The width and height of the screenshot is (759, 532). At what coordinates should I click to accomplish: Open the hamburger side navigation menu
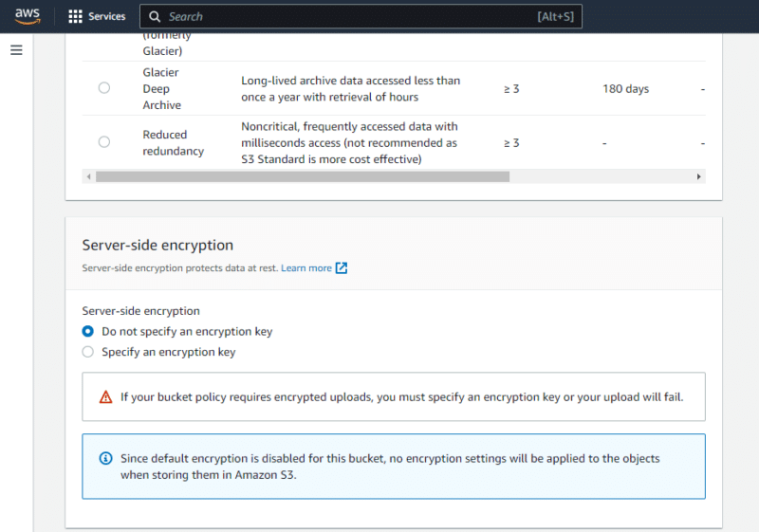coord(16,50)
